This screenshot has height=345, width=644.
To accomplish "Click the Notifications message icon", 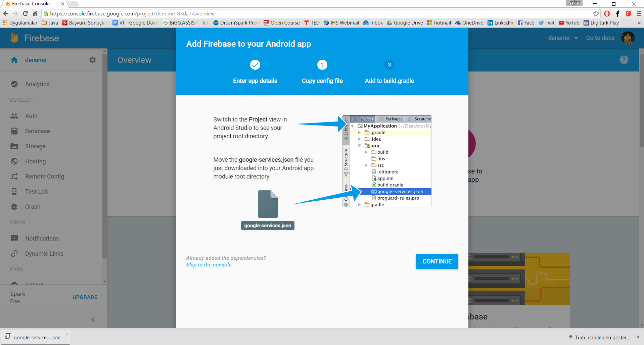I will coord(14,238).
